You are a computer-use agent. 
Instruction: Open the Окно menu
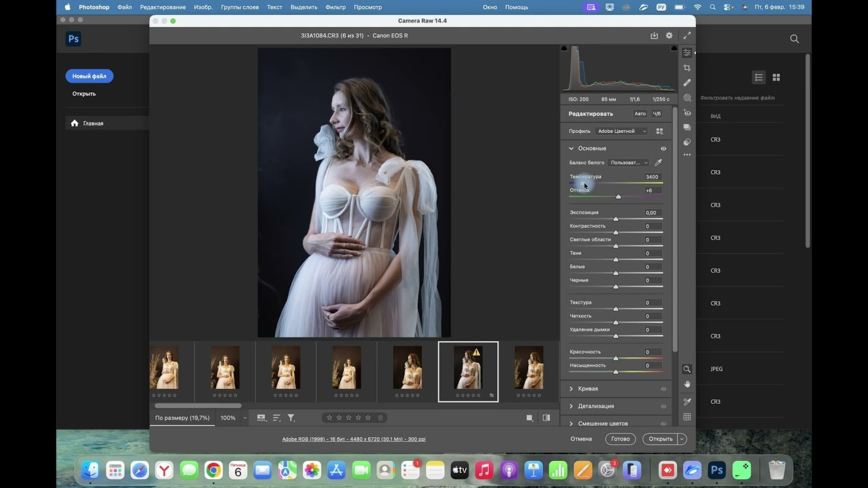(490, 7)
